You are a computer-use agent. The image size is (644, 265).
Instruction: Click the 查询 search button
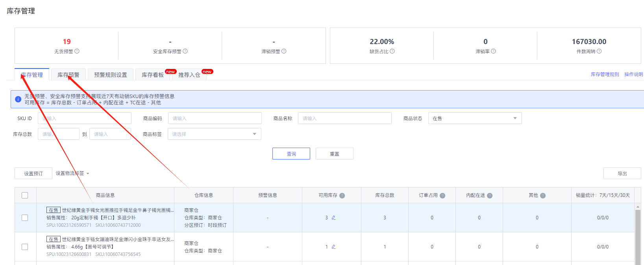[291, 154]
